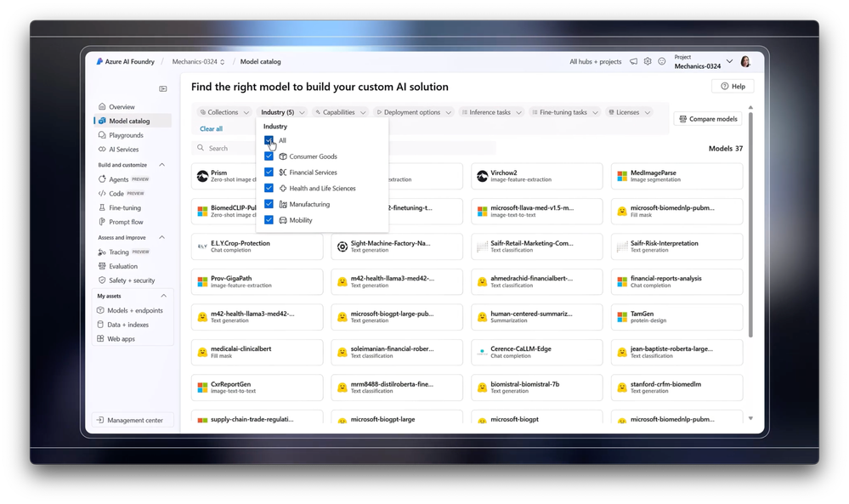Image resolution: width=849 pixels, height=504 pixels.
Task: Go to Model catalog in sidebar
Action: coord(133,121)
